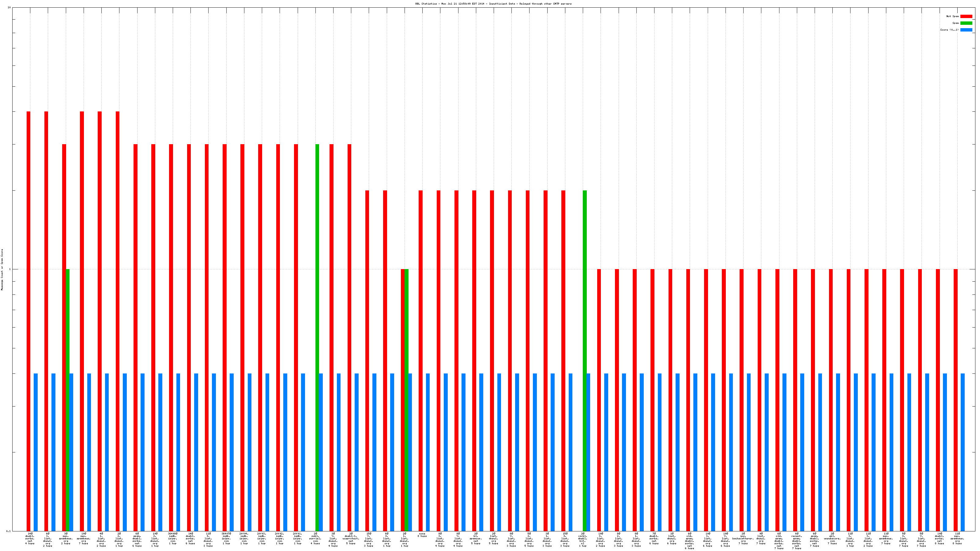Click the none 8 hops label

422,535
